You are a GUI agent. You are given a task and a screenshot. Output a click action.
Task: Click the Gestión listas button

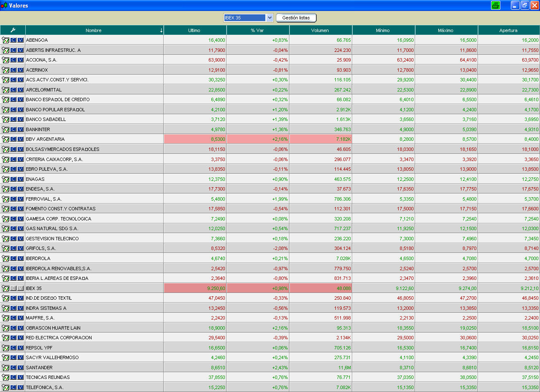click(296, 18)
